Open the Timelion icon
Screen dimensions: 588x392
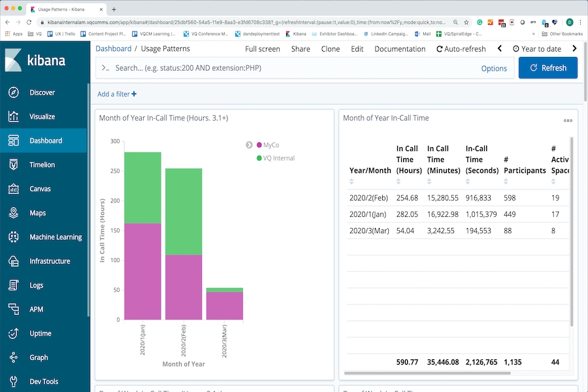[14, 165]
